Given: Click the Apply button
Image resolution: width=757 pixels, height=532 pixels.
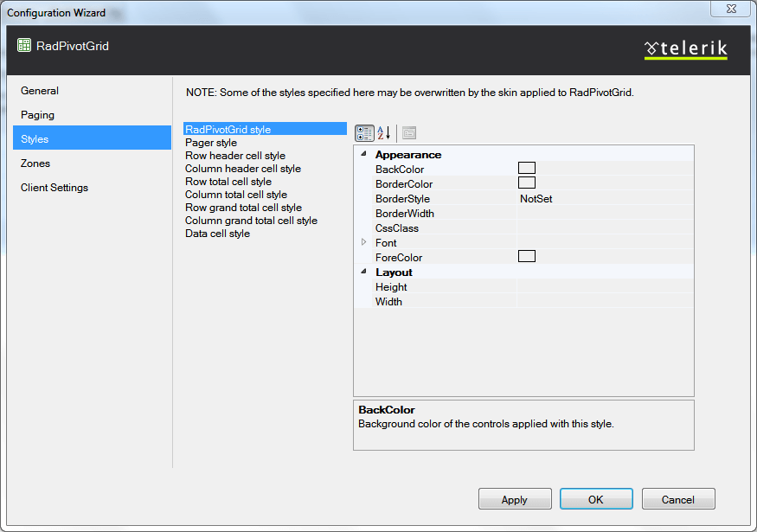Looking at the screenshot, I should coord(515,499).
